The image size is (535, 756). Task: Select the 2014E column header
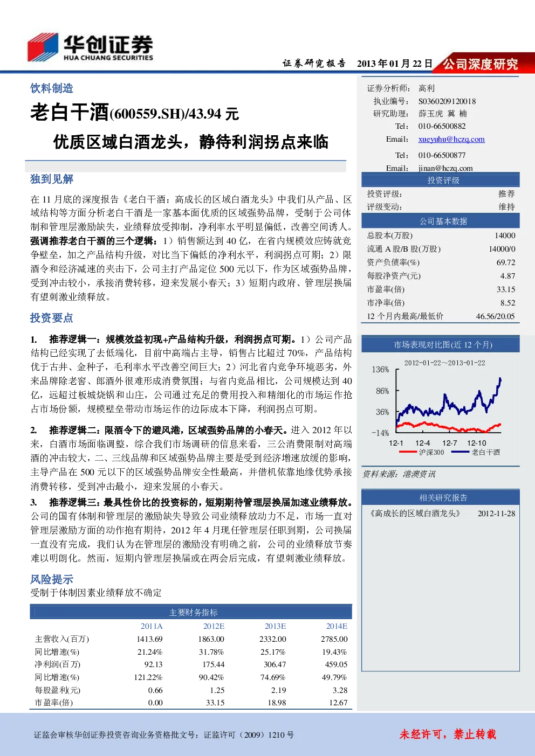pos(337,626)
